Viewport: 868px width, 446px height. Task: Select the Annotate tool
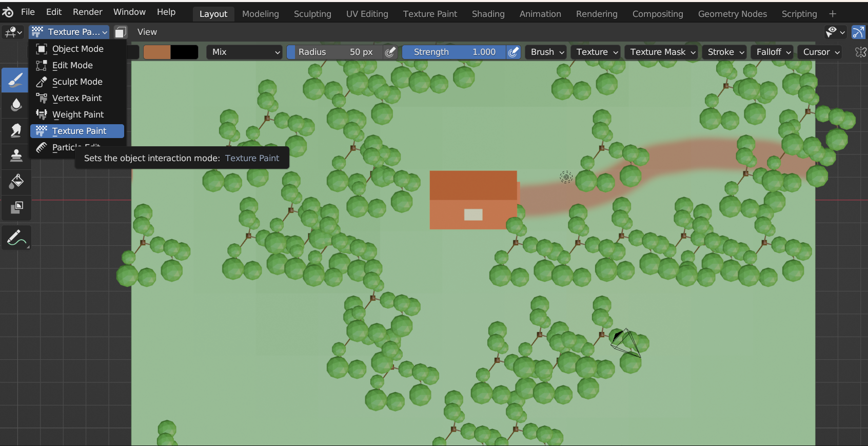16,238
